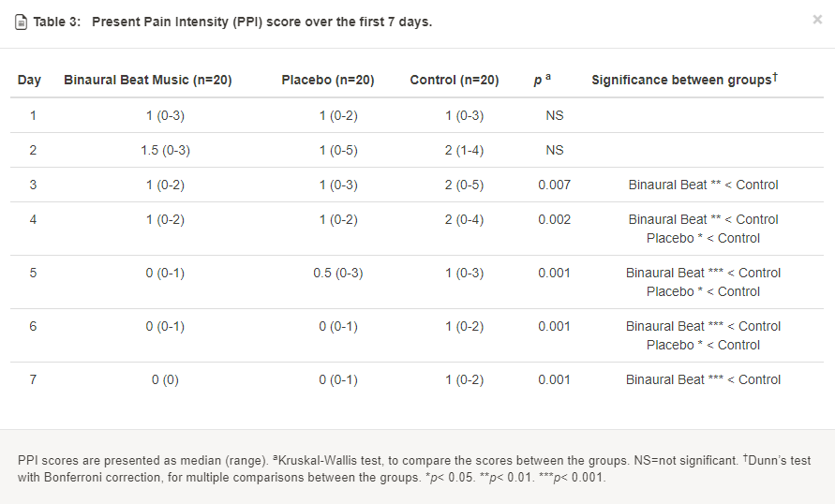835x504 pixels.
Task: Click Day 5 Placebo value 0.5 (0-3)
Action: [x=338, y=273]
